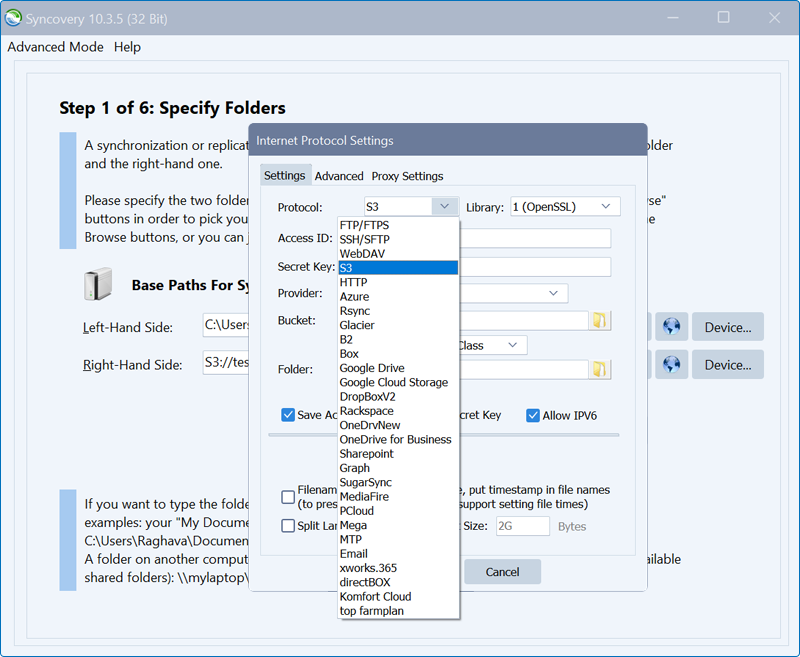Select B2 protocol option
The image size is (800, 657).
pos(398,339)
